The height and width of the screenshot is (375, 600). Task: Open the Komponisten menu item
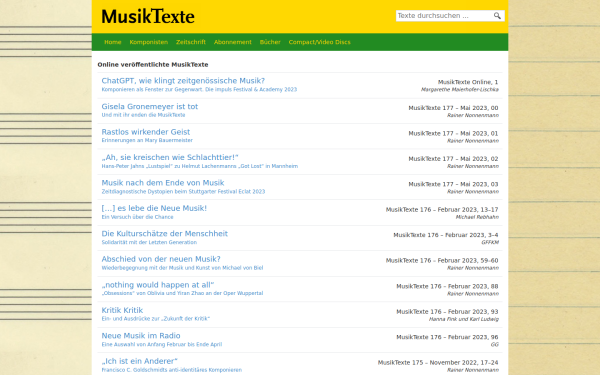[148, 42]
